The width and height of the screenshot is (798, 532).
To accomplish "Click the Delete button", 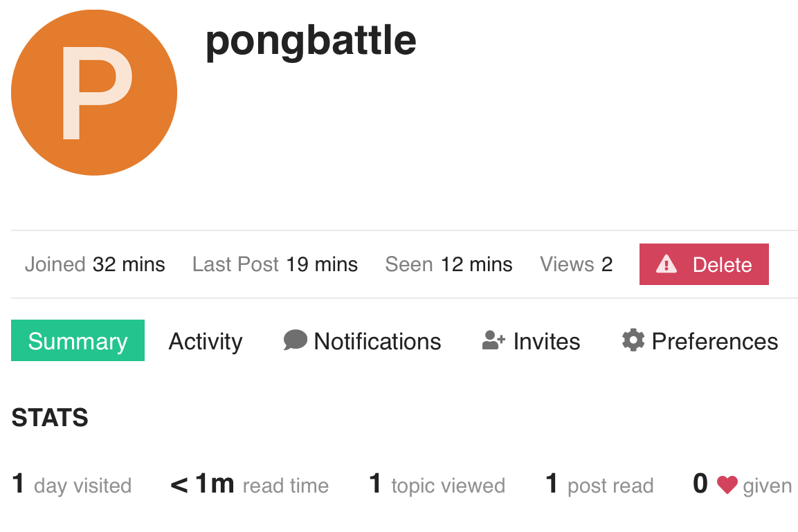I will coord(704,264).
